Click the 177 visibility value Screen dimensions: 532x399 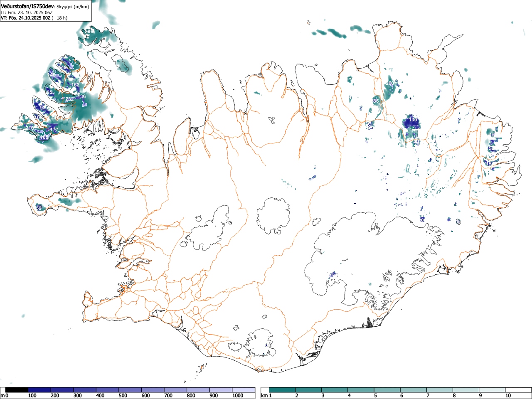(x=54, y=130)
